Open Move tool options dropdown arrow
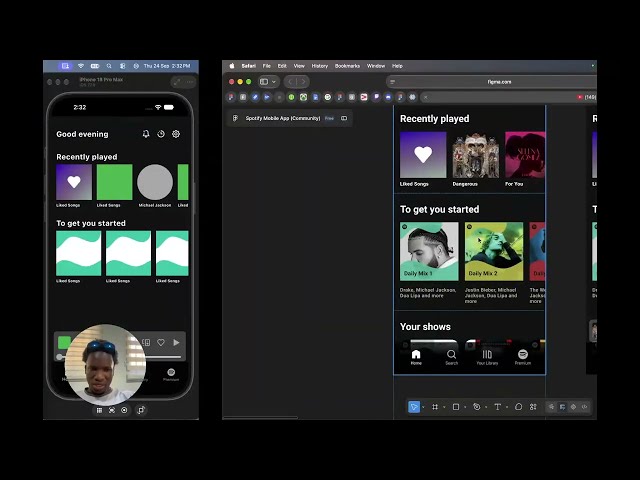This screenshot has height=480, width=640. 423,407
